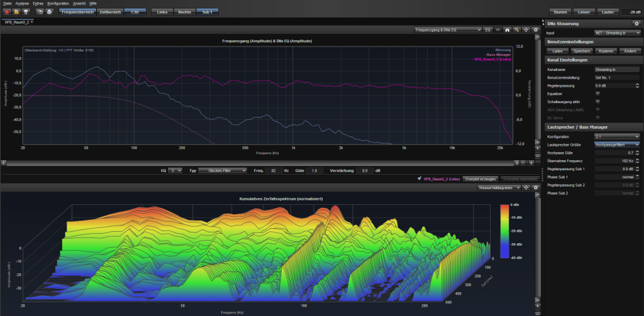
Task: Uncheck the HFB_Raum3_2 (Links) overplot checkbox
Action: pos(419,178)
